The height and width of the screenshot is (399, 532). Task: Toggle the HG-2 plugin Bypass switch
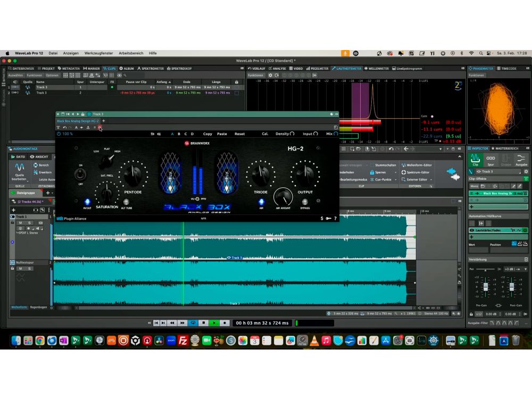305,201
